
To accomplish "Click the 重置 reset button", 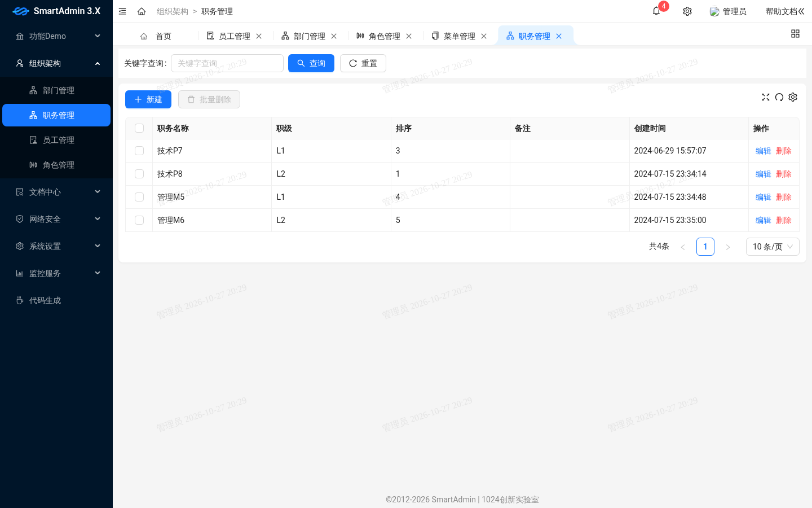I will coord(363,63).
